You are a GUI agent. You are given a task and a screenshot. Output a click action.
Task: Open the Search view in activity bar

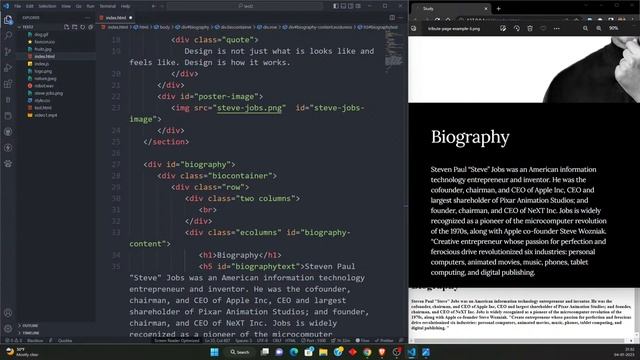[8, 36]
